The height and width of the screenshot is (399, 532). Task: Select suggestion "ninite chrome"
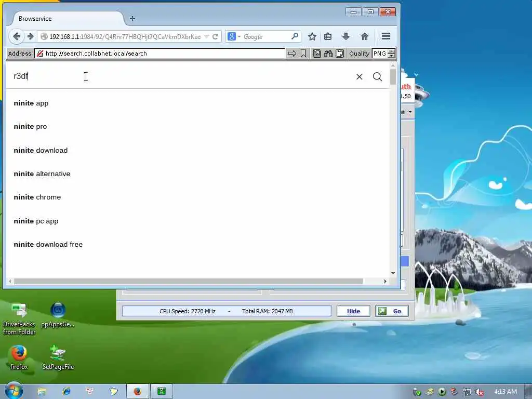tap(37, 197)
